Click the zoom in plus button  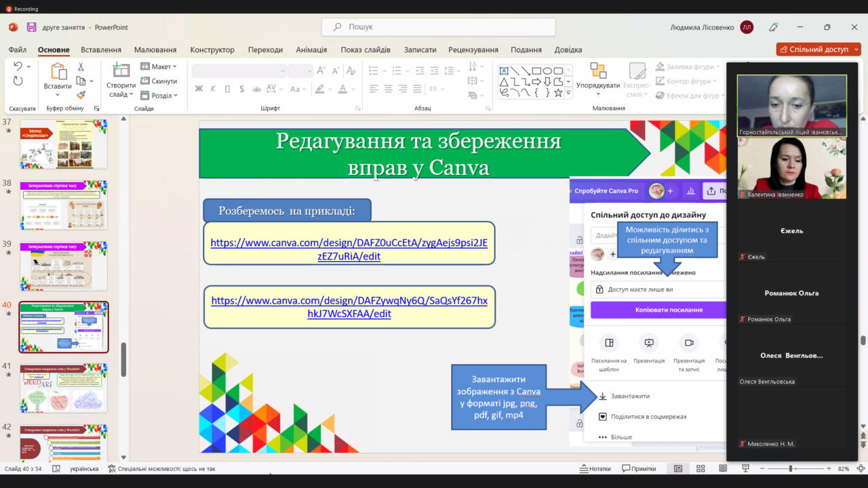point(829,468)
